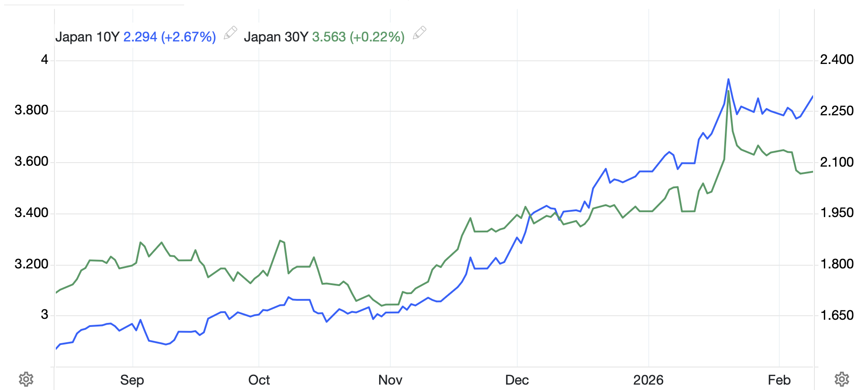Click the 2026 label on the time axis
868x390 pixels.
(648, 380)
